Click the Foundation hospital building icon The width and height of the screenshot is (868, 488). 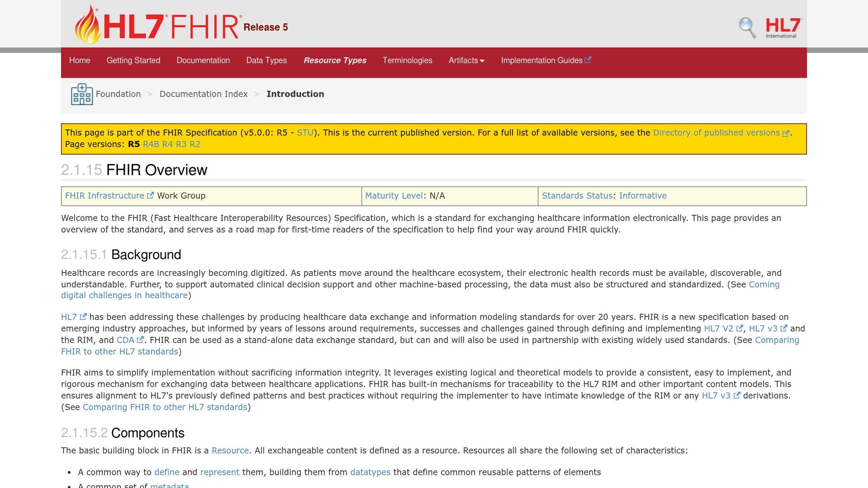[x=82, y=94]
